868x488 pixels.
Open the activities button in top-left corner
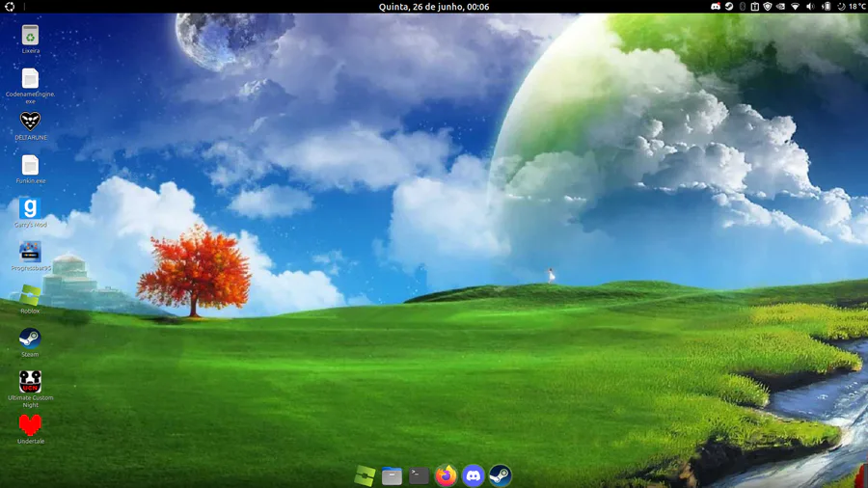(10, 7)
